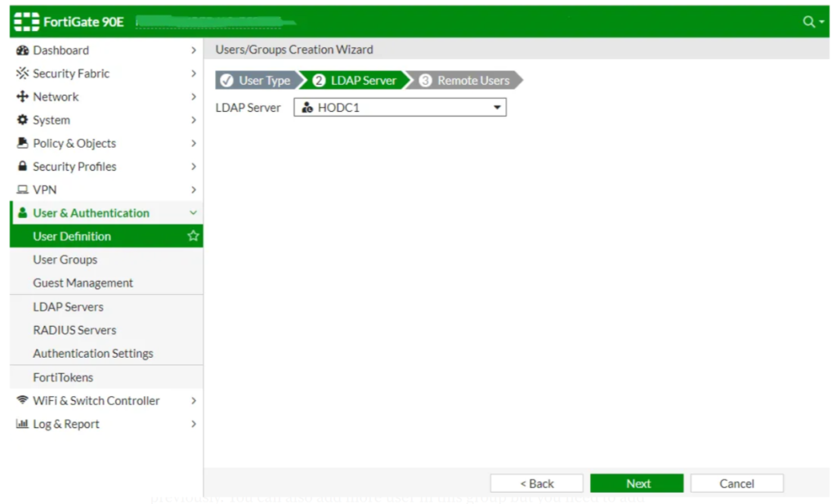Open the LDAP Server dropdown arrow
Screen dimensions: 837x504
tap(497, 108)
